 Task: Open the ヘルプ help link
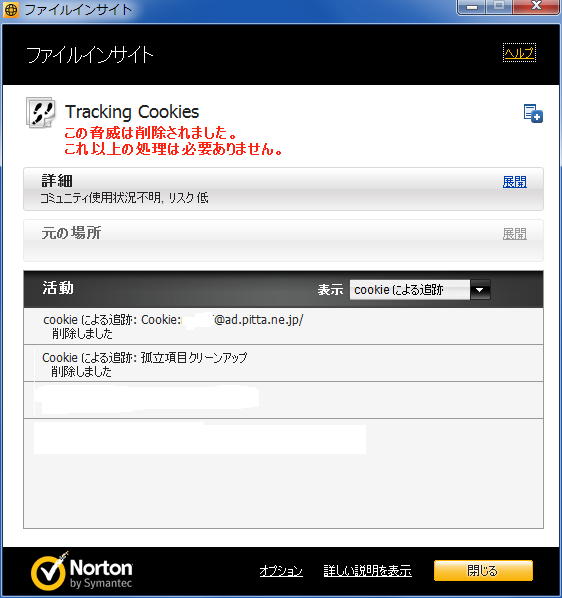pos(519,53)
